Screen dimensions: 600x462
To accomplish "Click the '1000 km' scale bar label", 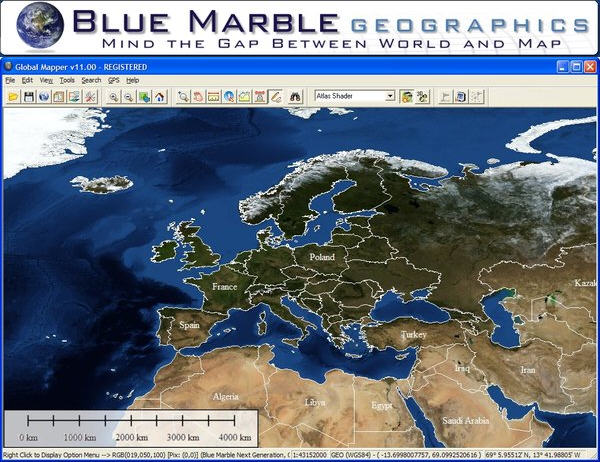I will (x=80, y=437).
